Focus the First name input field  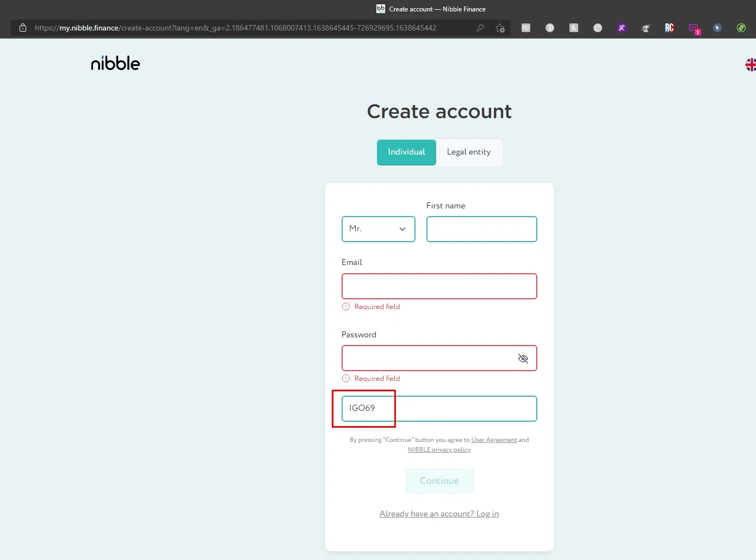[482, 229]
